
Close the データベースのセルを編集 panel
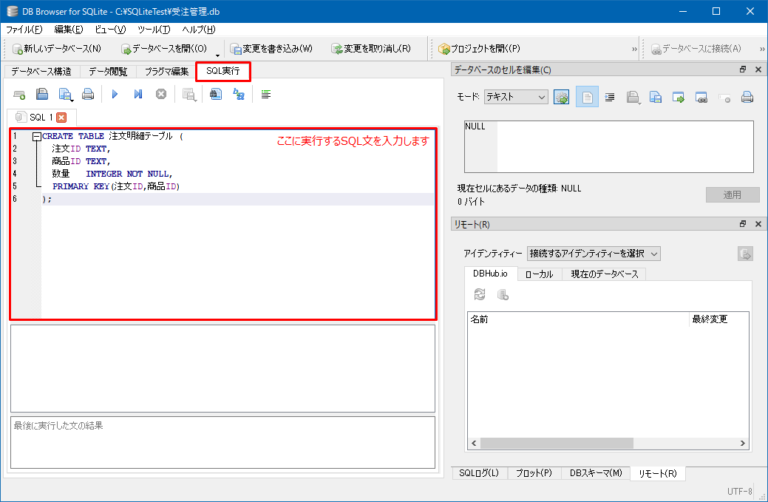coord(758,70)
